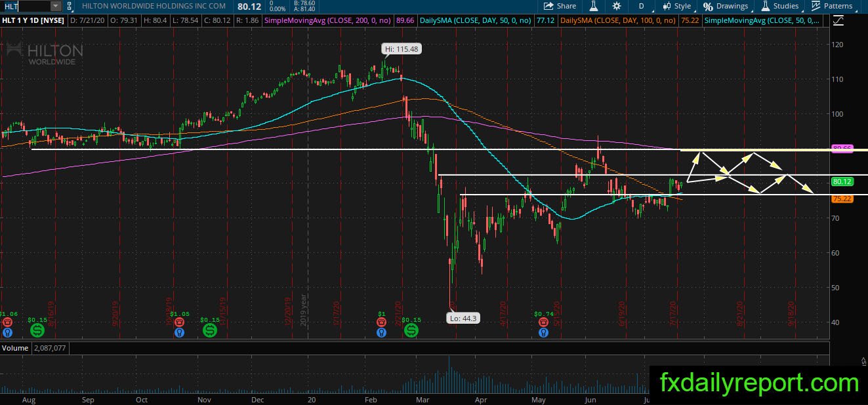
Task: Click the chart mode icon below Patterns
Action: [838, 21]
